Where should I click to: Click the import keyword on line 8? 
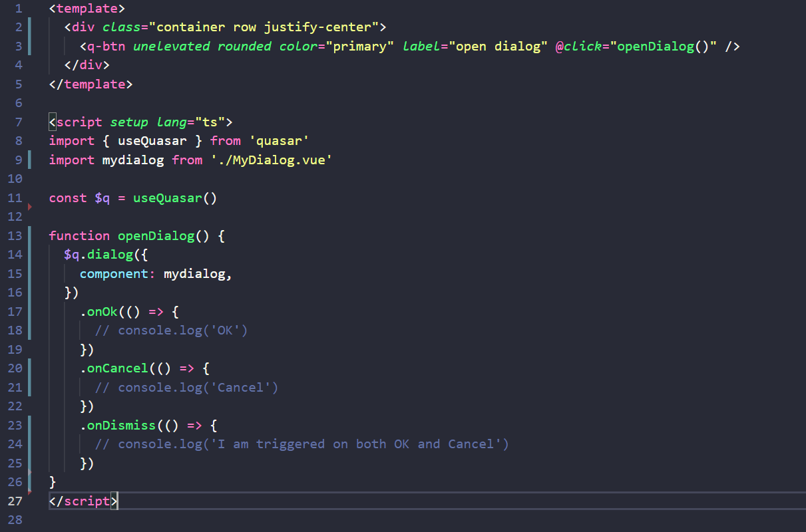(x=72, y=140)
